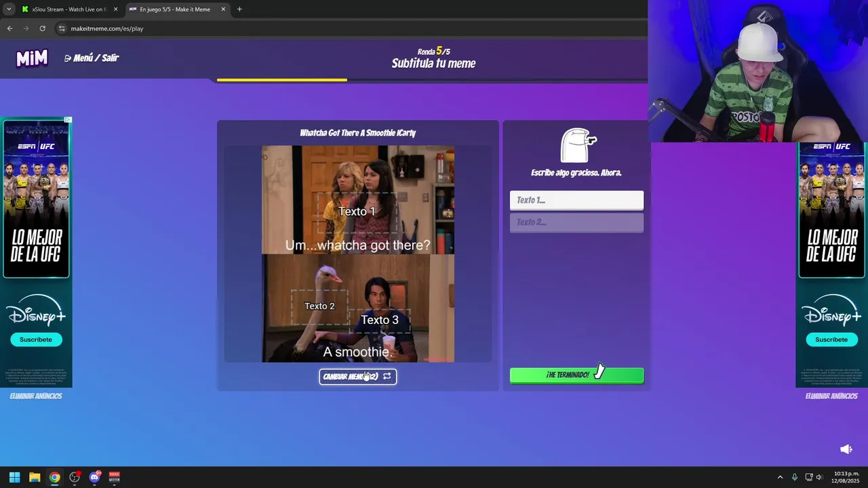The width and height of the screenshot is (868, 488).
Task: Open Menú / Salir
Action: click(92, 58)
